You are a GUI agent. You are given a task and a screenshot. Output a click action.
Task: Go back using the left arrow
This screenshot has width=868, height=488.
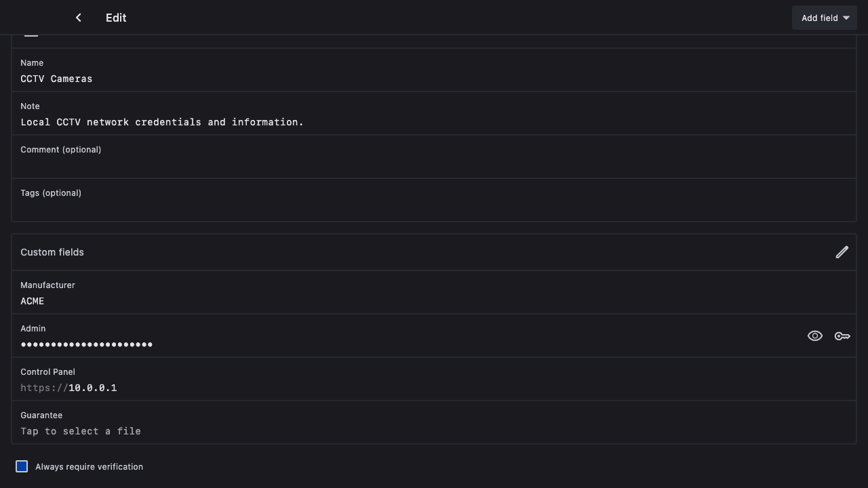79,18
